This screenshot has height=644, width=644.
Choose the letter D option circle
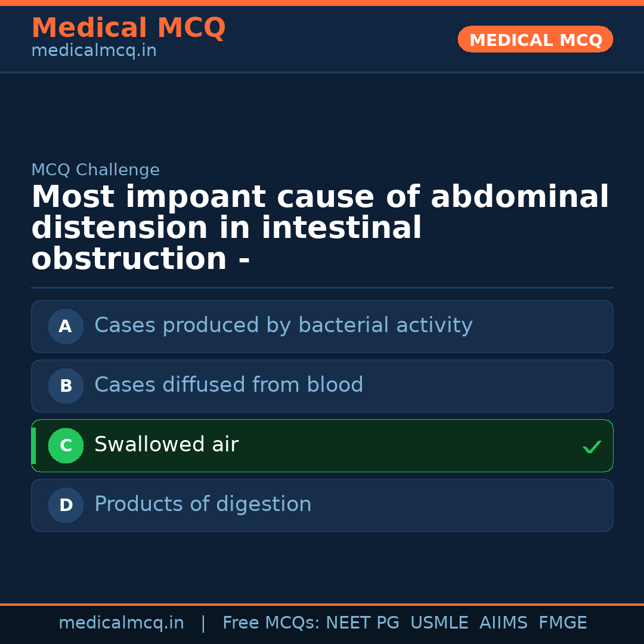66,505
